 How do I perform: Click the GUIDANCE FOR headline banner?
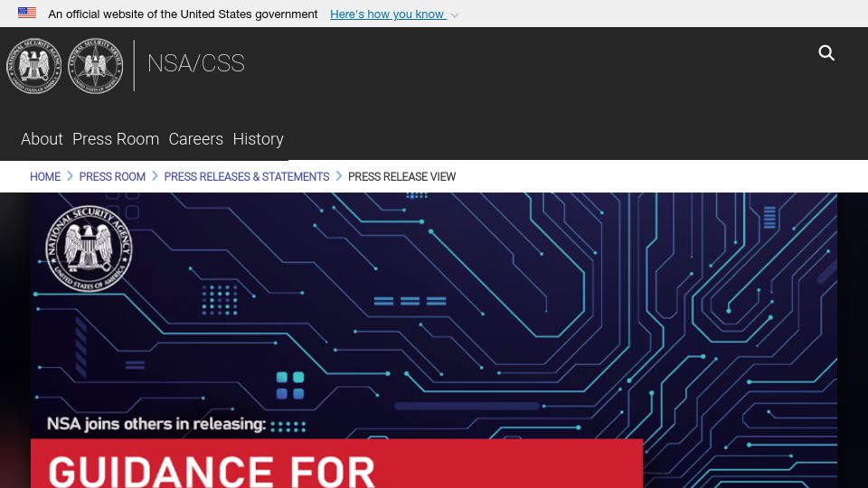(x=336, y=464)
